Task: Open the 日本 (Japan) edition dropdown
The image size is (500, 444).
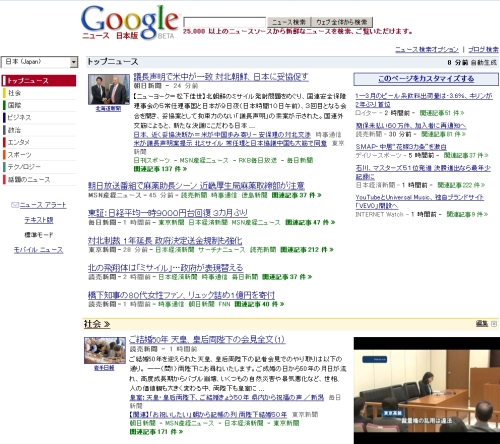Action: point(40,62)
